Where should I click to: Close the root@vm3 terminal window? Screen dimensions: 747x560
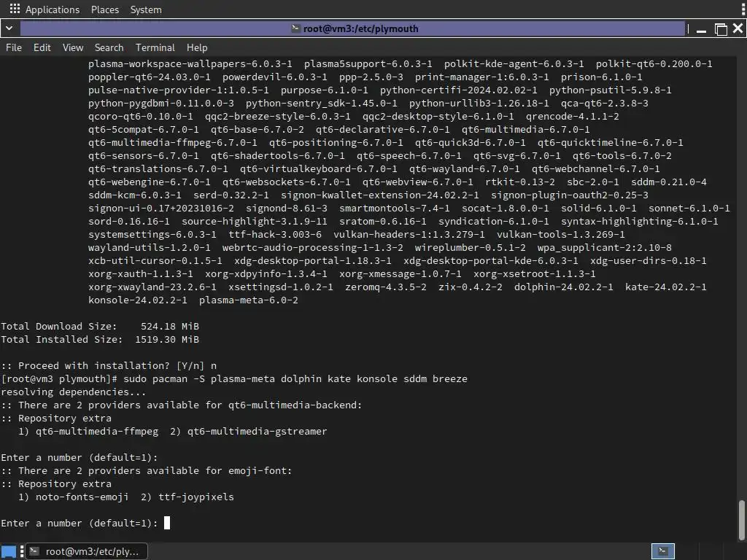[x=738, y=28]
